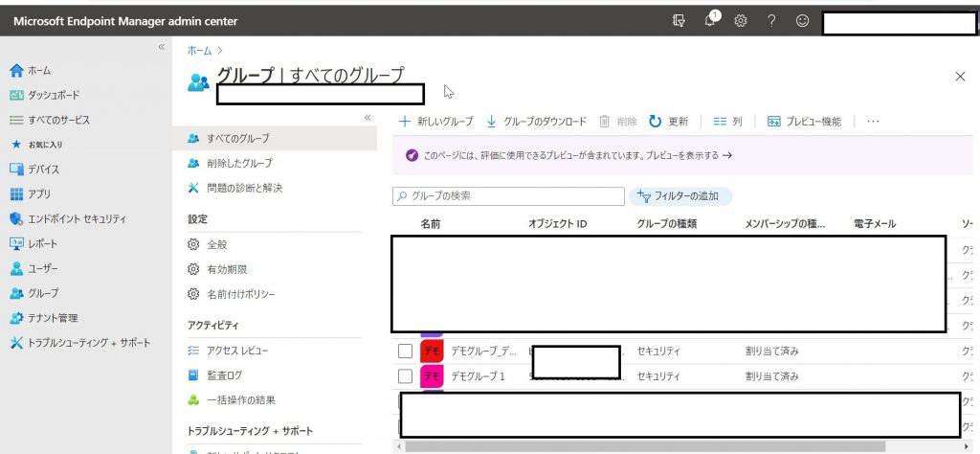The image size is (980, 454).
Task: Open プレビュー機能
Action: (x=804, y=122)
